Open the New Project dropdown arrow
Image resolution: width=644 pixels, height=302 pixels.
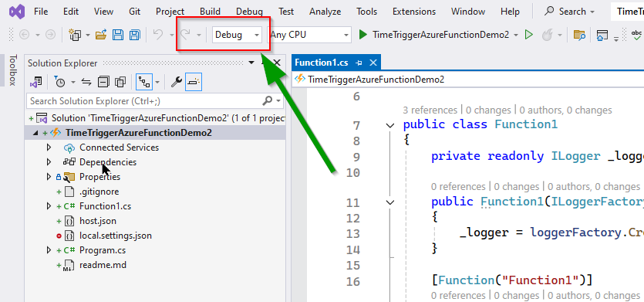(88, 36)
